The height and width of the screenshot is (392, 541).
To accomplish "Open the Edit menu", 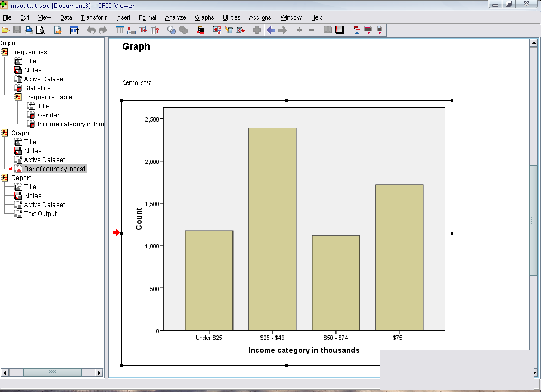I will click(x=24, y=17).
